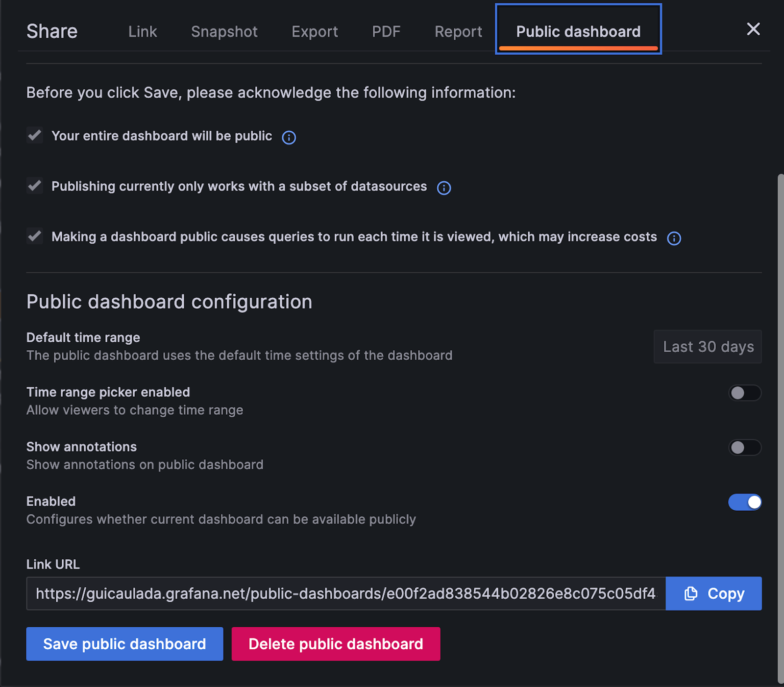This screenshot has height=687, width=784.
Task: Turn on Show annotations
Action: [744, 448]
